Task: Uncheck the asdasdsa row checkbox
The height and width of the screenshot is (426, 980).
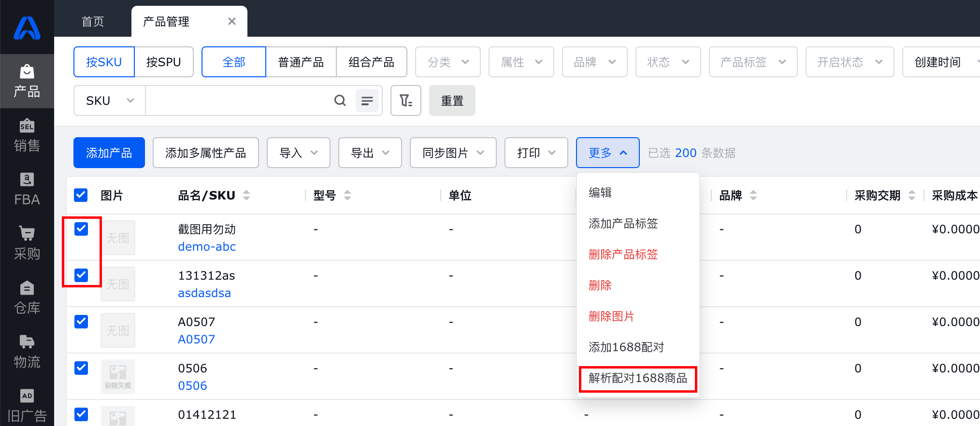Action: (81, 275)
